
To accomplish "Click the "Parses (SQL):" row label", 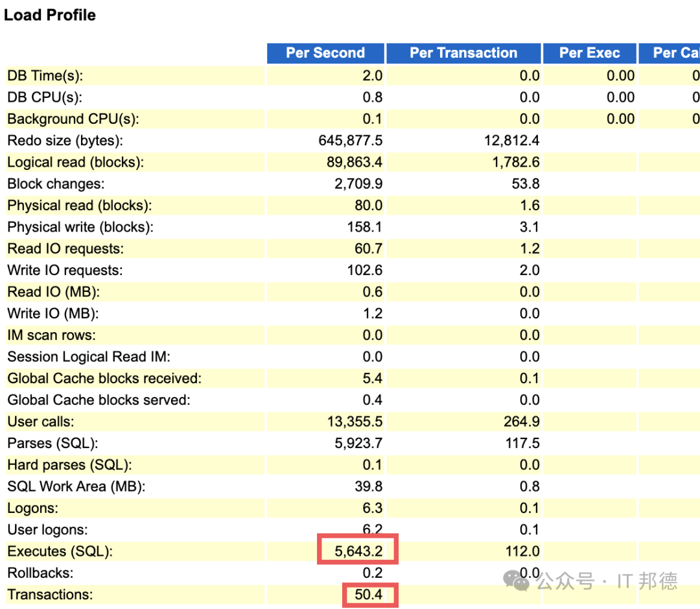I will (x=52, y=444).
